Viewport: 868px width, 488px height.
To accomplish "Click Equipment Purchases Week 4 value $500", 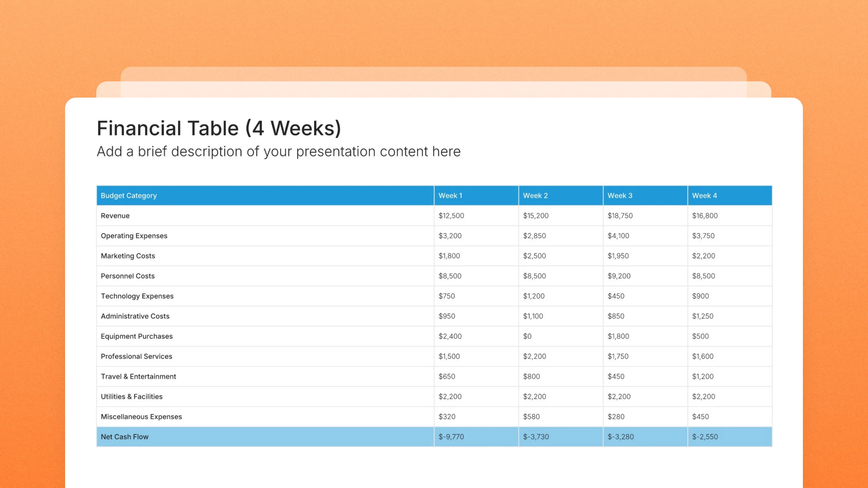I will (x=701, y=336).
